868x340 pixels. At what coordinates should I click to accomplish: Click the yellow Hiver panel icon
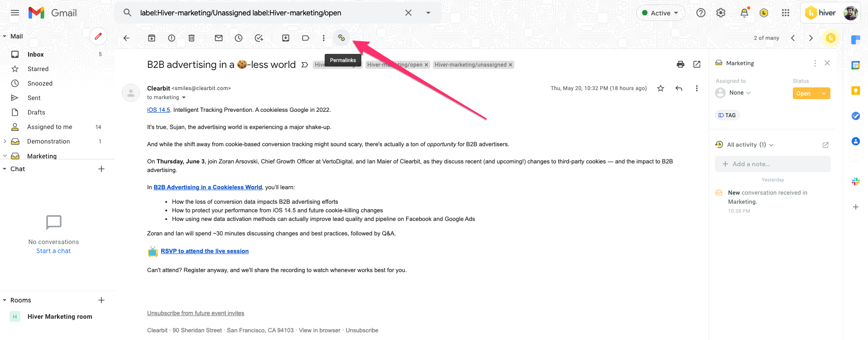pos(831,38)
